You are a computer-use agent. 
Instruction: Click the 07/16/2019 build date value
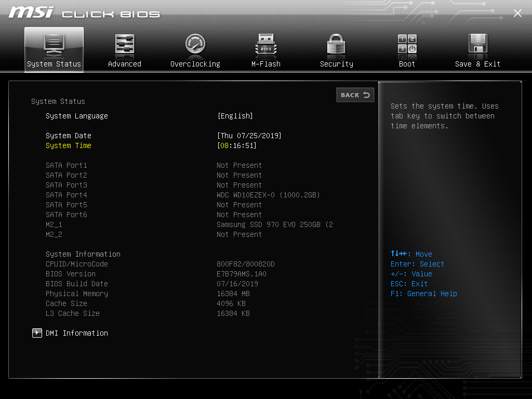(x=237, y=284)
